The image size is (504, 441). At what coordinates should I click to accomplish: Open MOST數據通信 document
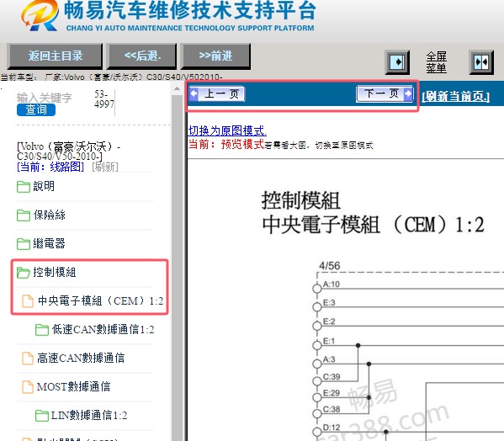coord(73,386)
